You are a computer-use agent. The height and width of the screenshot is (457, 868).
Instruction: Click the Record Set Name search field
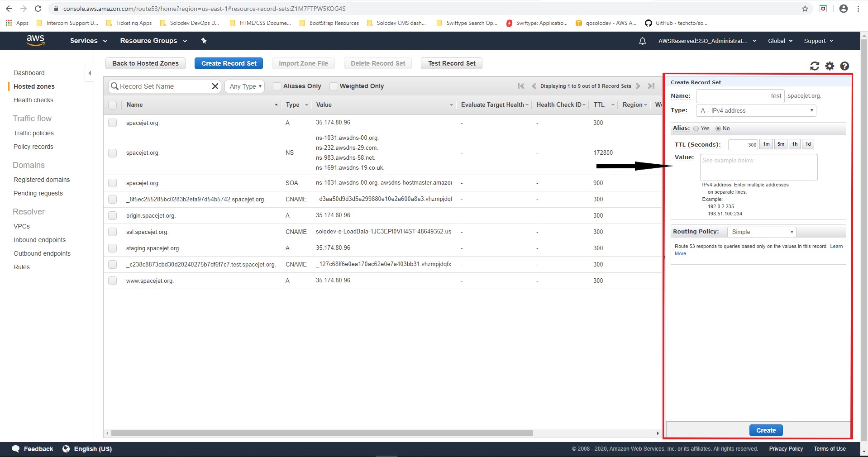[x=164, y=86]
